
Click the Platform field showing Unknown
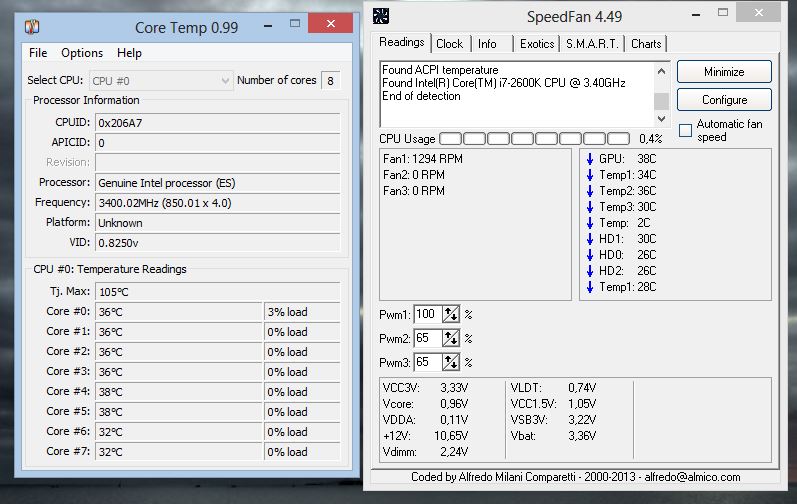click(218, 223)
